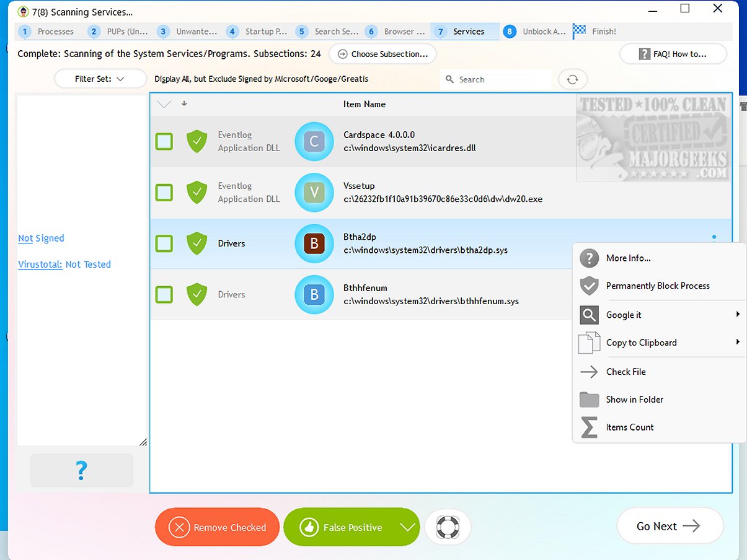Click the resize grip of the info panel
747x560 pixels.
[x=143, y=442]
